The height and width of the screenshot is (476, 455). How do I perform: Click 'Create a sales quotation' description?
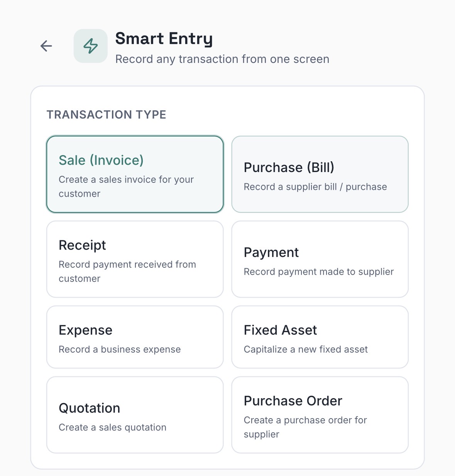pyautogui.click(x=112, y=427)
